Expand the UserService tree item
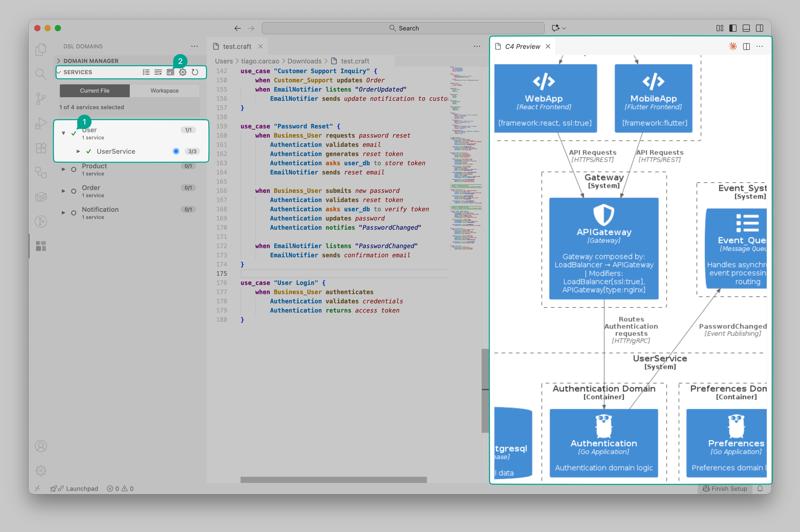This screenshot has width=800, height=532. [78, 151]
